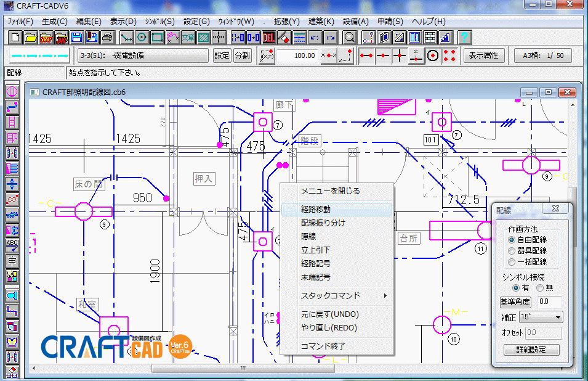Click the cyan dash-dot line style swatch

[40, 55]
